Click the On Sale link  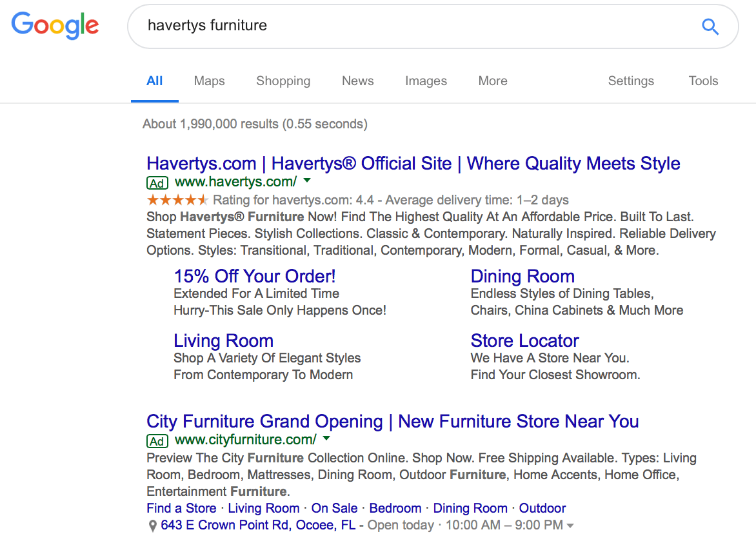click(x=335, y=508)
